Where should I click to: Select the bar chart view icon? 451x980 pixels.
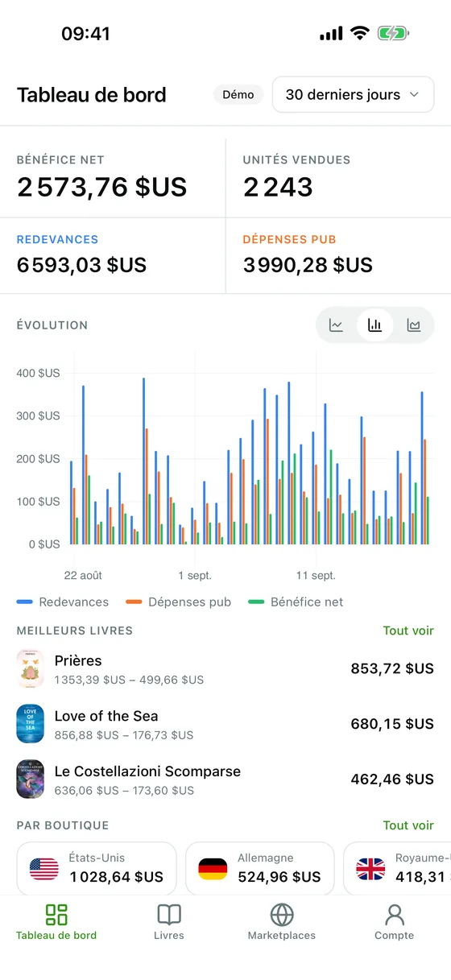(x=375, y=325)
